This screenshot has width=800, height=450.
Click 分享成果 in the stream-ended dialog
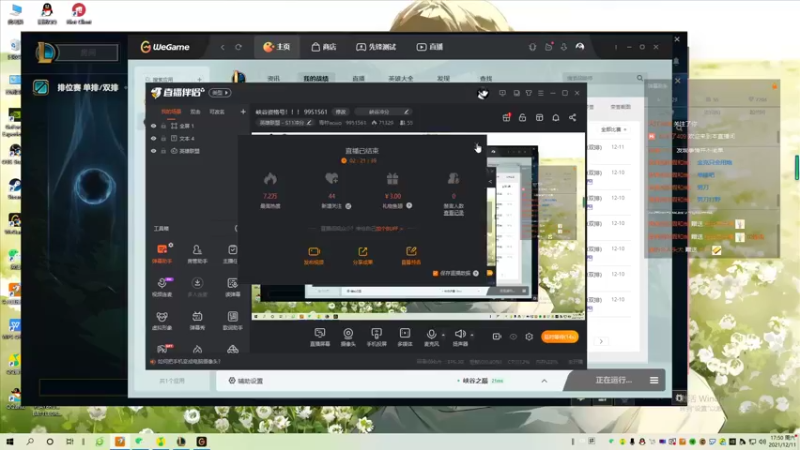(x=363, y=256)
